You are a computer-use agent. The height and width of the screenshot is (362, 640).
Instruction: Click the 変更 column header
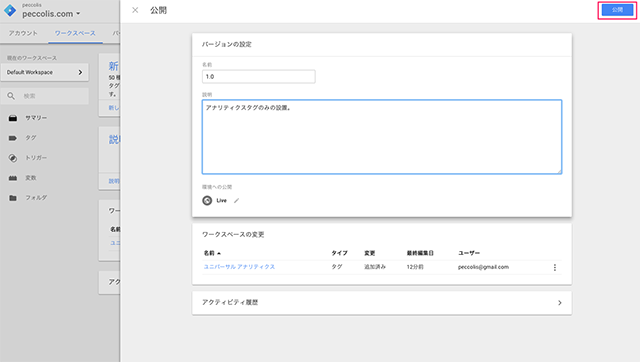pos(370,253)
